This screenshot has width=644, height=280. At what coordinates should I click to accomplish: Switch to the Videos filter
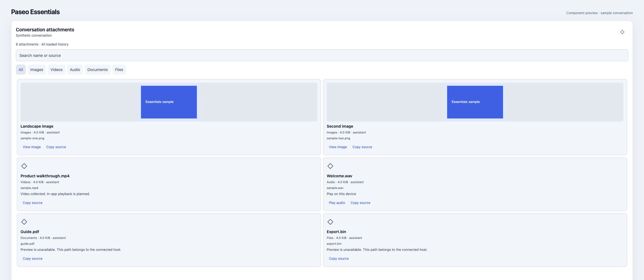coord(57,70)
